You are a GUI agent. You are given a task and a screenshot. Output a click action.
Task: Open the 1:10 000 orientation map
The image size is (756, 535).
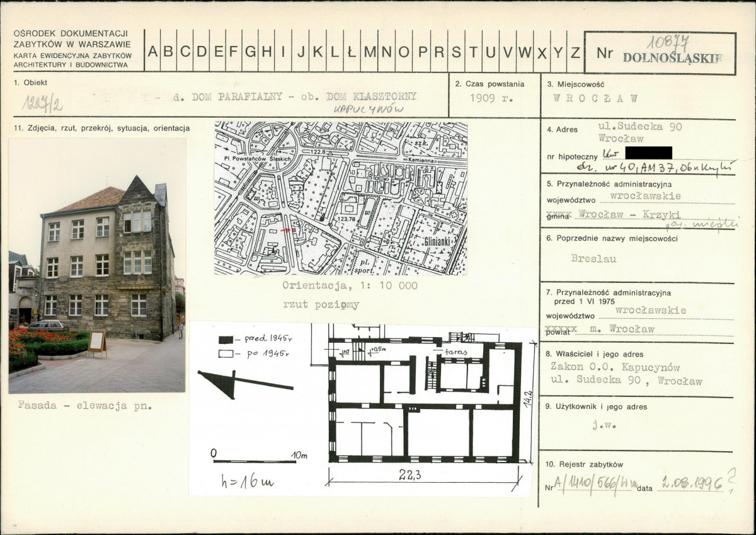coord(340,198)
